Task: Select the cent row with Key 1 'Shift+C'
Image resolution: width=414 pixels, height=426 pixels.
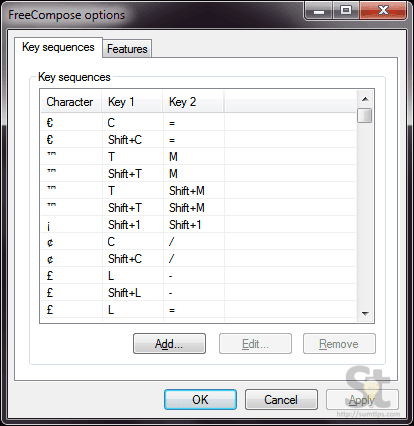Action: pos(199,259)
